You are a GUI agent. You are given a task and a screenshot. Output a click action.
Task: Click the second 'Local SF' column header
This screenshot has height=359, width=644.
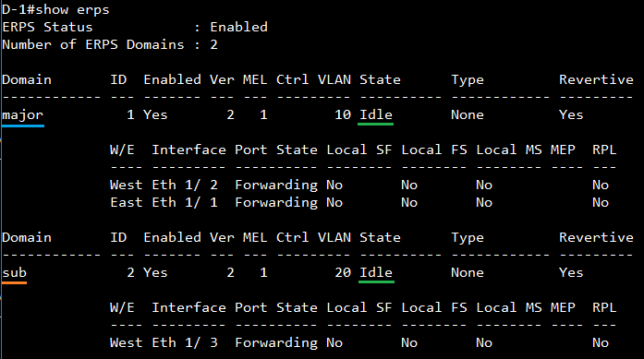pyautogui.click(x=359, y=307)
